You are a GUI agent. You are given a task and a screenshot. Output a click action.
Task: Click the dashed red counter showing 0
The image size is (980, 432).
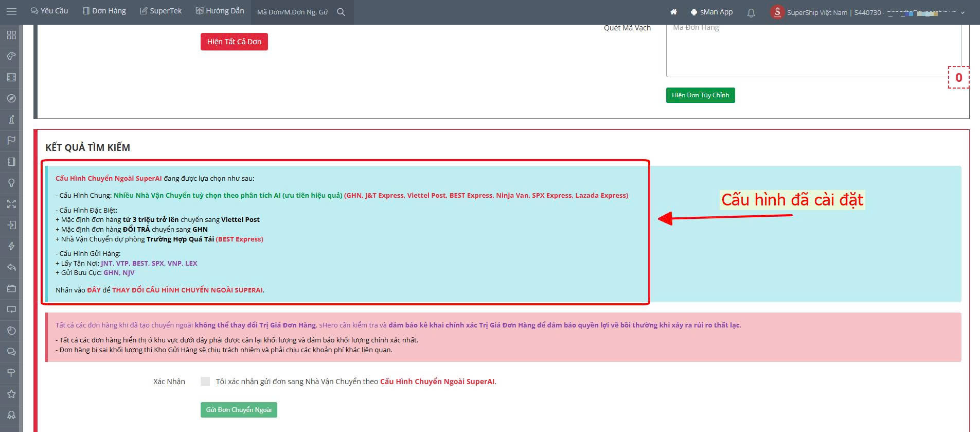pos(958,77)
